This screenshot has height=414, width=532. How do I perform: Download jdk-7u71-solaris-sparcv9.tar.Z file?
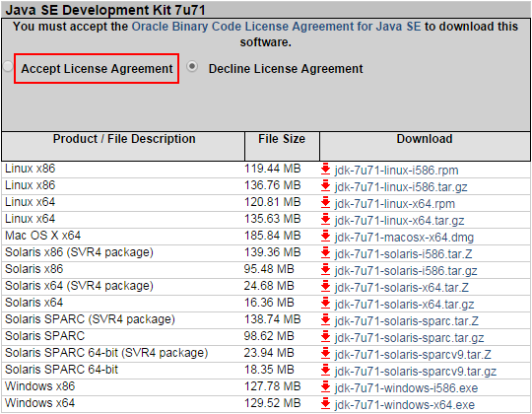[413, 355]
